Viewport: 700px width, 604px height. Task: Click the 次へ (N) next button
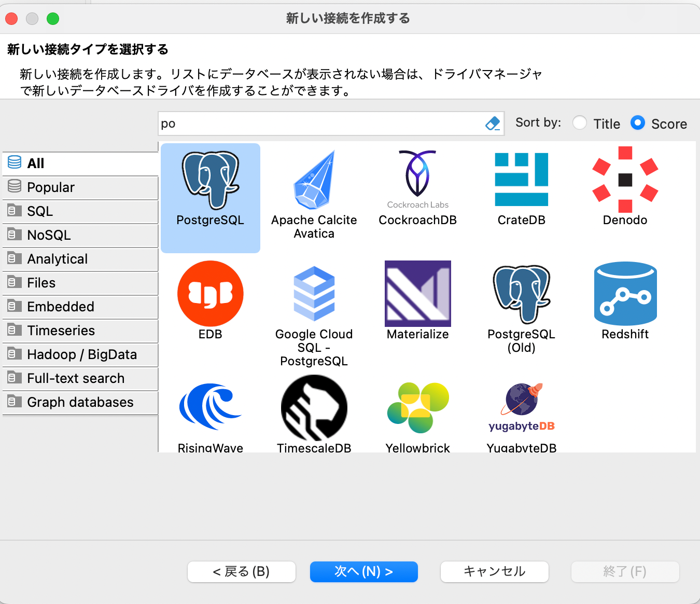(364, 572)
